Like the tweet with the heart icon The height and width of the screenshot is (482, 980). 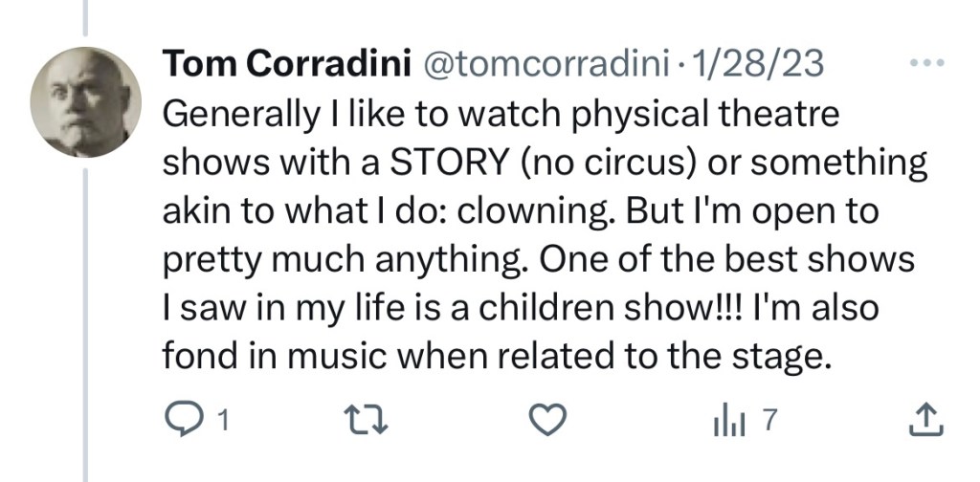pos(548,419)
